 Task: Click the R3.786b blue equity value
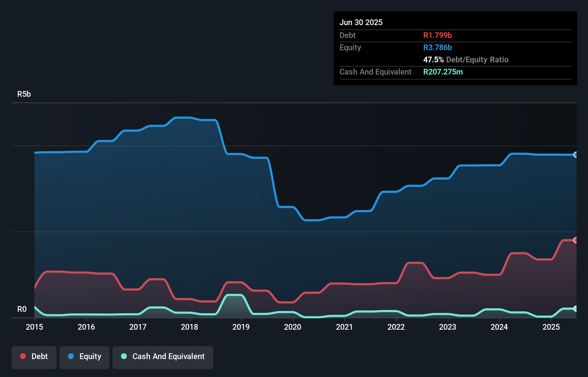click(x=438, y=47)
